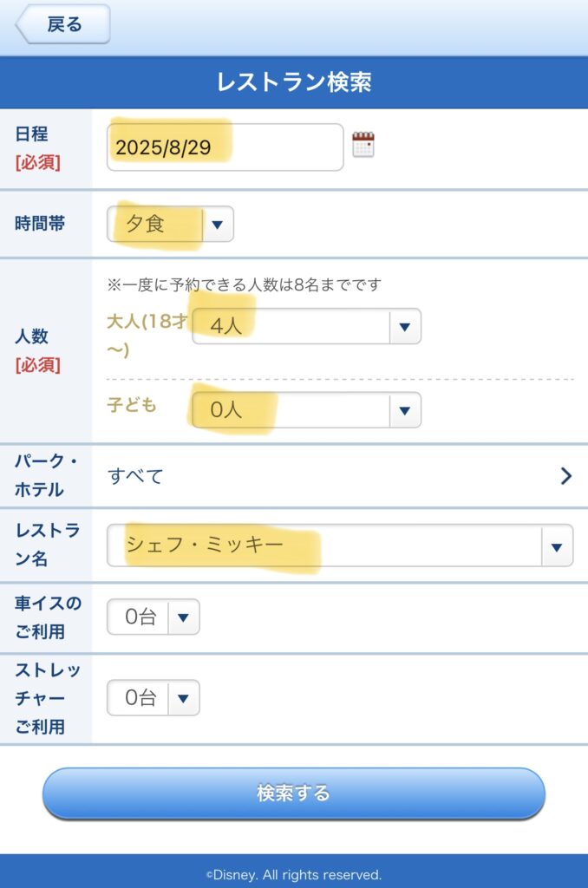Expand the 車イスのご利用 dropdown showing 0台
This screenshot has height=888, width=588.
(x=139, y=617)
